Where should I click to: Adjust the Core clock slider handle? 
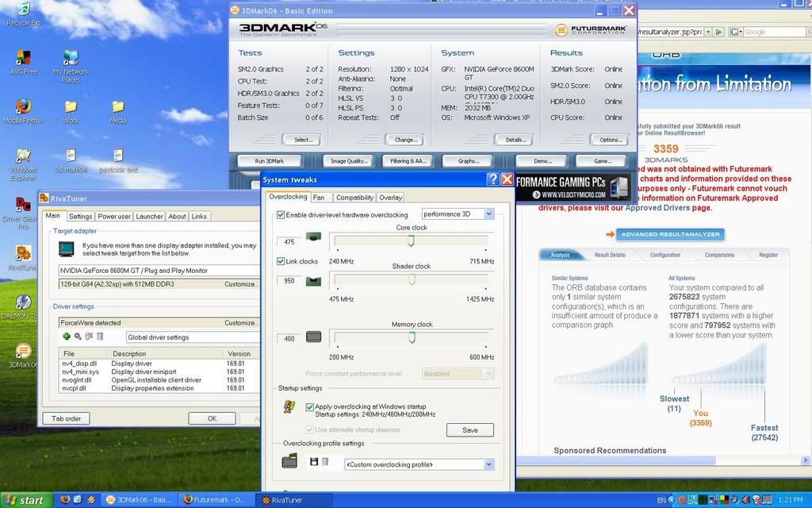pyautogui.click(x=412, y=241)
